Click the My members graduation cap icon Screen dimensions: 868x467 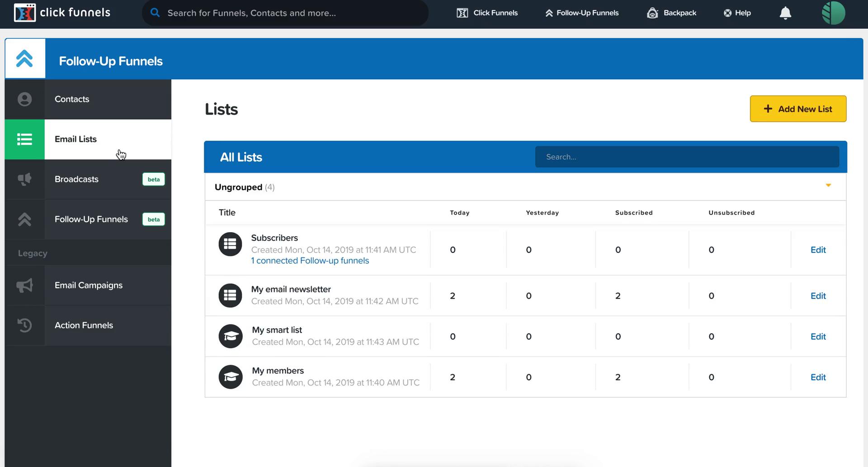[231, 377]
